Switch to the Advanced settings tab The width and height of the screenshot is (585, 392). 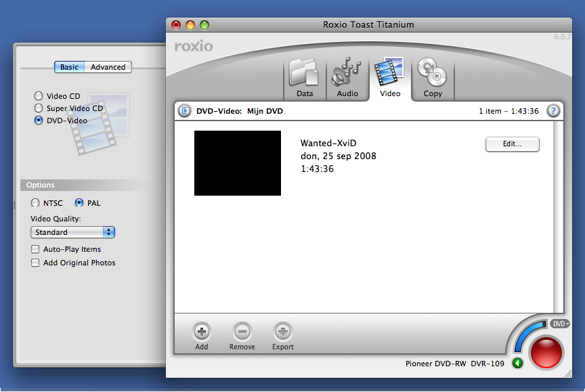coord(108,67)
